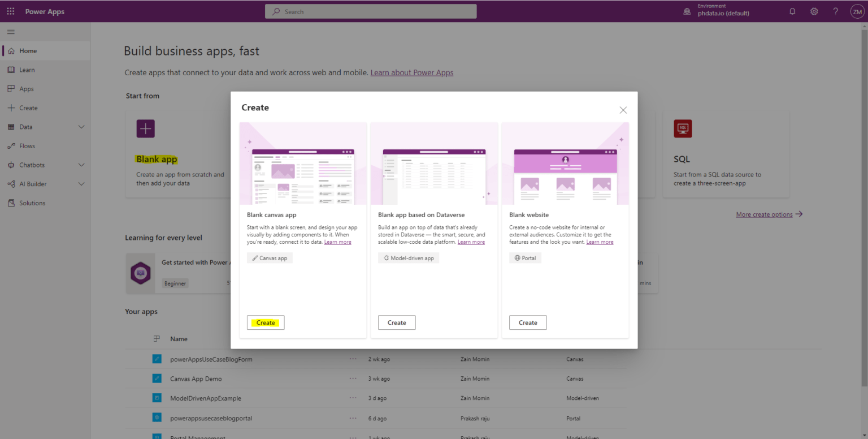Image resolution: width=868 pixels, height=439 pixels.
Task: Select the Flows item in the sidebar
Action: click(x=26, y=145)
